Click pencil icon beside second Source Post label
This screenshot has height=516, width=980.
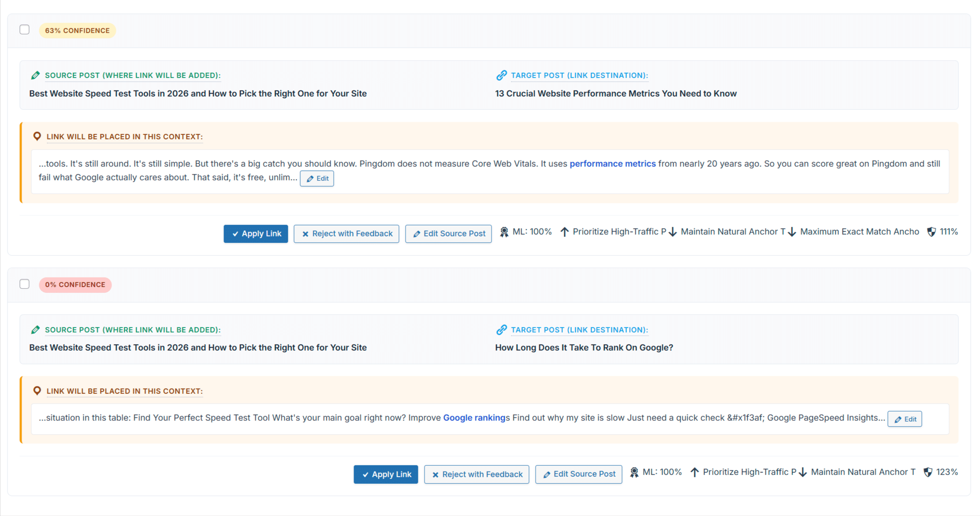point(35,329)
